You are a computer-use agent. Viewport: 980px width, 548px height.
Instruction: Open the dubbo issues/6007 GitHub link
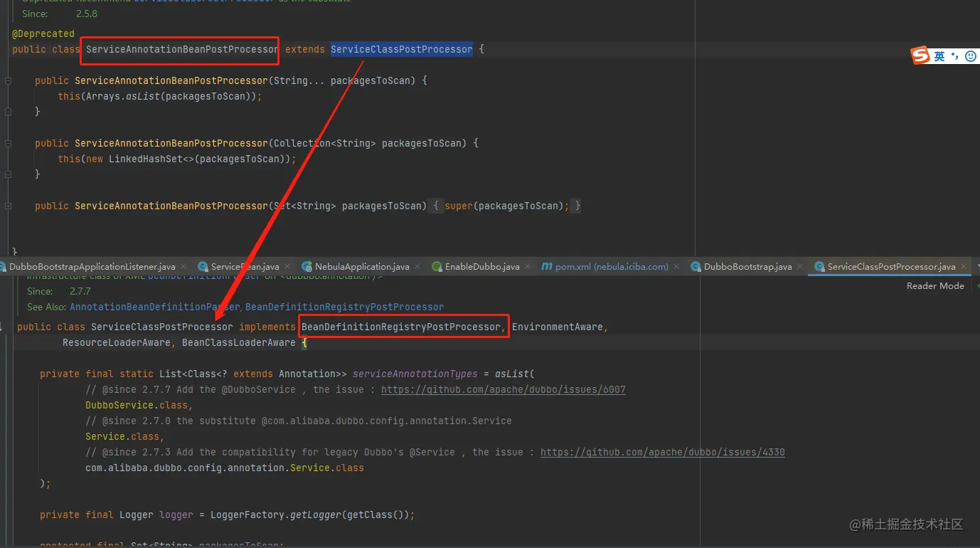[504, 390]
